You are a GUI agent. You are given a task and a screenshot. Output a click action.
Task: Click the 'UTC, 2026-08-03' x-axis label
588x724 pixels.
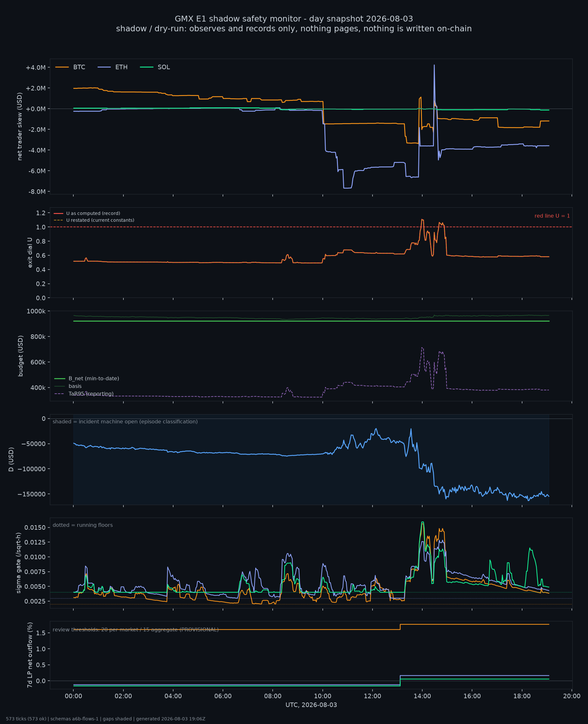[x=311, y=705]
